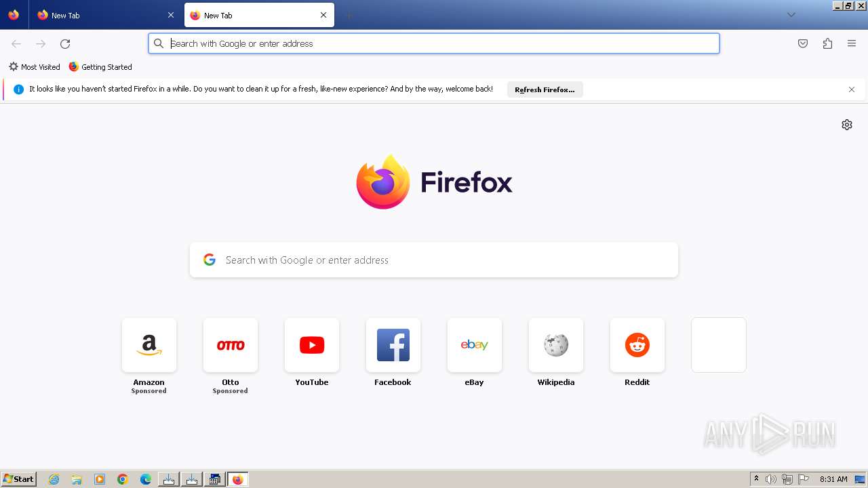Open File Explorer from taskbar
Screen dimensions: 868x488
coord(77,479)
